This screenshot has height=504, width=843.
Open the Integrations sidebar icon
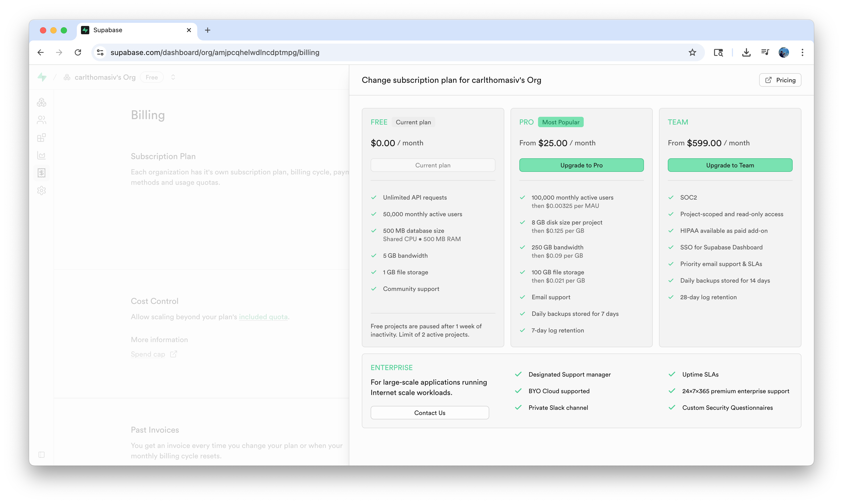[x=42, y=138]
